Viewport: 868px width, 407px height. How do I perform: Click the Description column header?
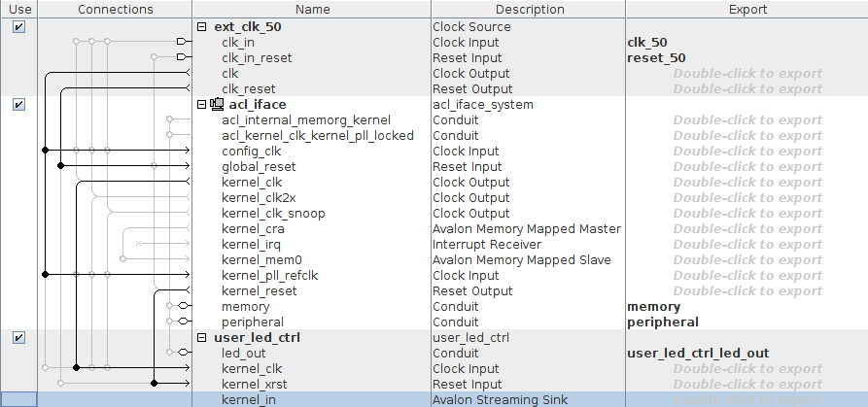point(528,10)
